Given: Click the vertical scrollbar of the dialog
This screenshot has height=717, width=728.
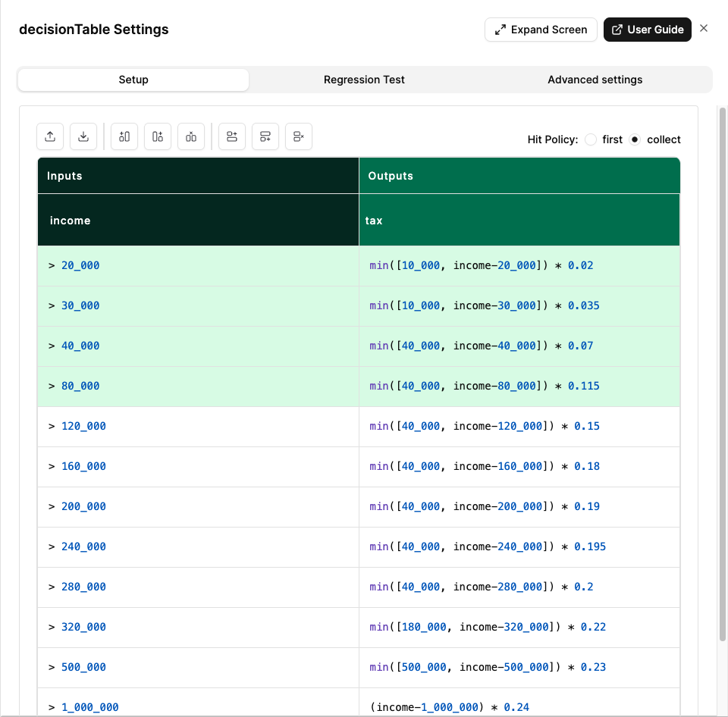Looking at the screenshot, I should (723, 374).
